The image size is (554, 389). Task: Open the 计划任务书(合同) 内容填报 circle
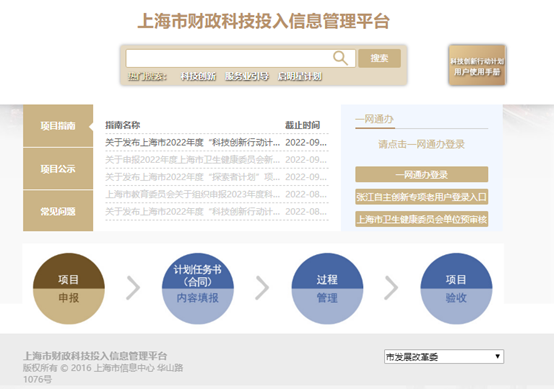pyautogui.click(x=198, y=288)
